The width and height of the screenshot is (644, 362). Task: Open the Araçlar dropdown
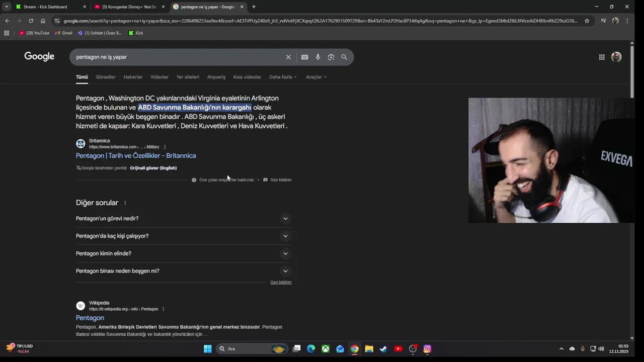[x=316, y=77]
